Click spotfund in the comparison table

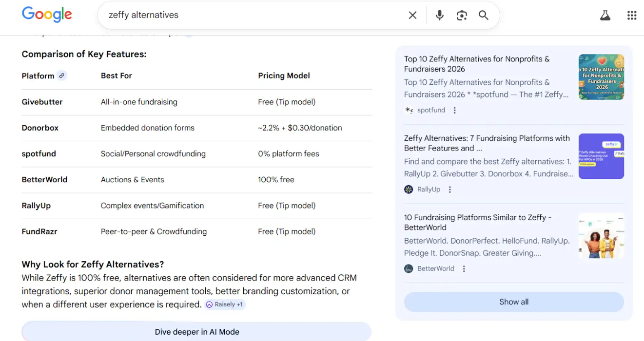[x=39, y=153]
